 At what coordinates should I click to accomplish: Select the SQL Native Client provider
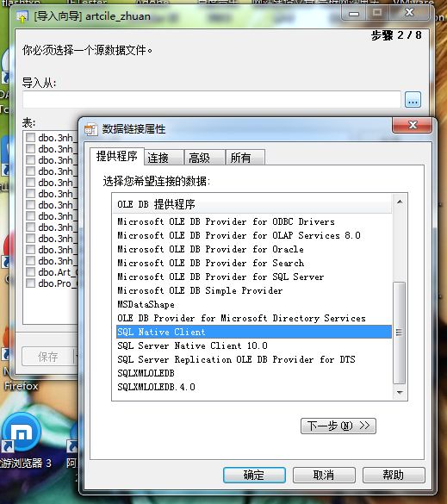pyautogui.click(x=254, y=332)
